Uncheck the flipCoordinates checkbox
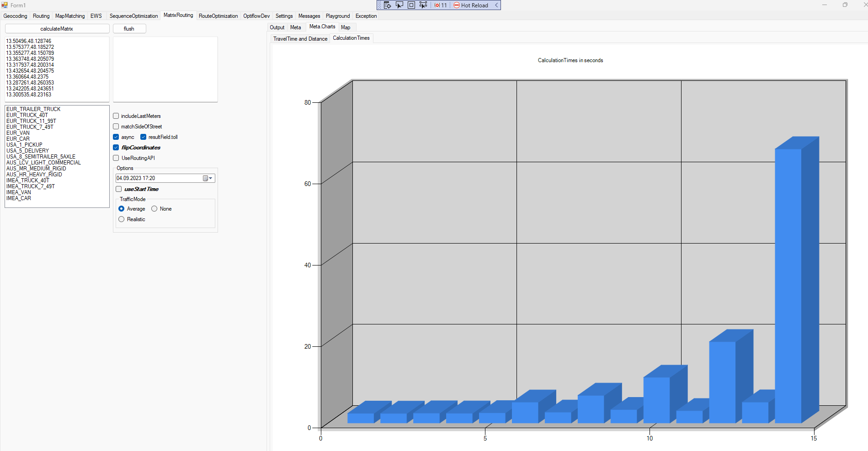 coord(116,148)
